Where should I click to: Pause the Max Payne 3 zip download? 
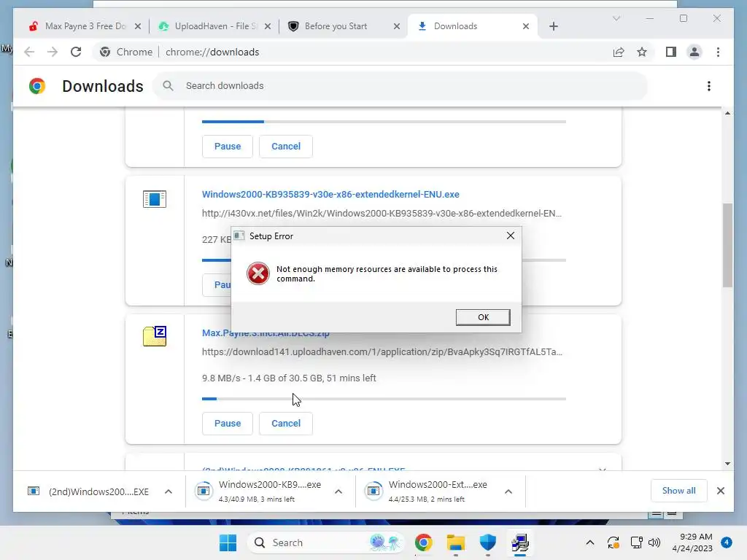coord(228,424)
